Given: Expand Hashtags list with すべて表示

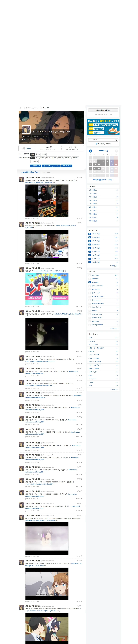Looking at the screenshot, I should tap(114, 389).
